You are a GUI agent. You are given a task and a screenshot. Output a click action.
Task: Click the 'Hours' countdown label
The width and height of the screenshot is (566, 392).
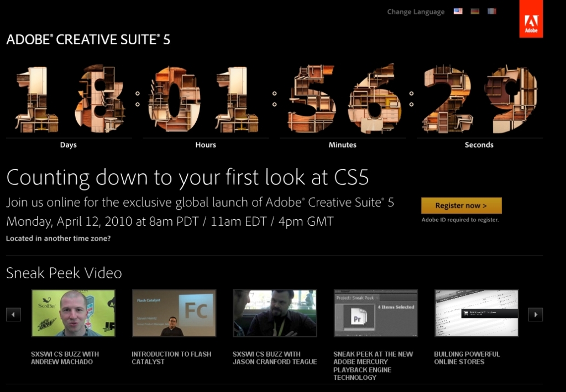[x=206, y=145]
